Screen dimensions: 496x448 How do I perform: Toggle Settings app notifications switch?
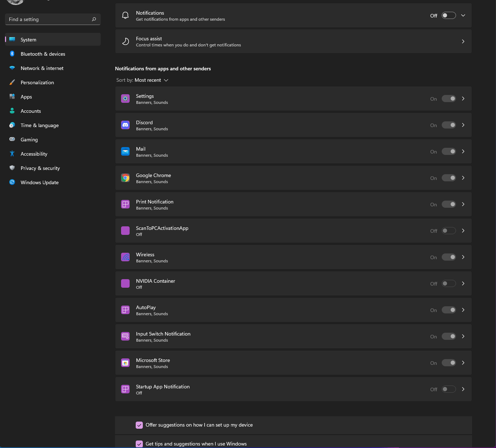[x=449, y=99]
